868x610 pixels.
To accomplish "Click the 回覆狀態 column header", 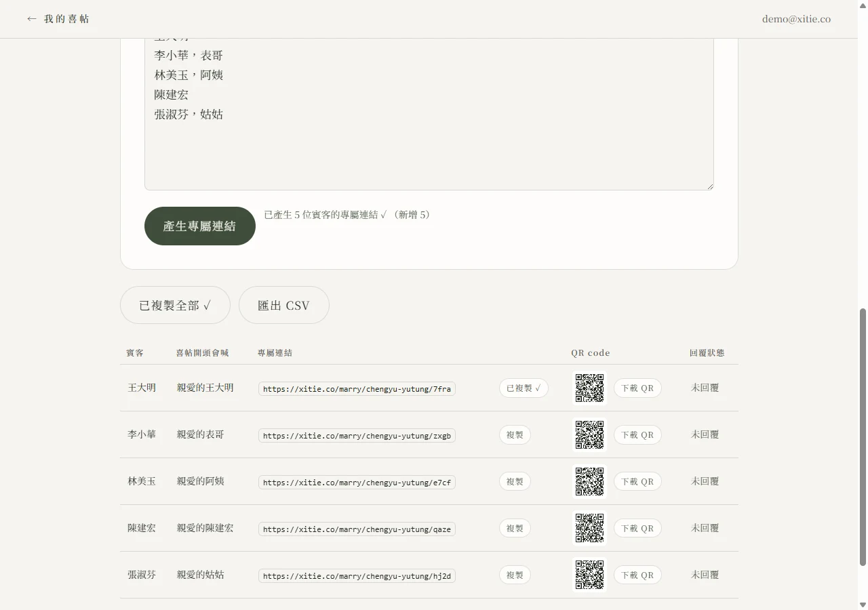I will (707, 353).
